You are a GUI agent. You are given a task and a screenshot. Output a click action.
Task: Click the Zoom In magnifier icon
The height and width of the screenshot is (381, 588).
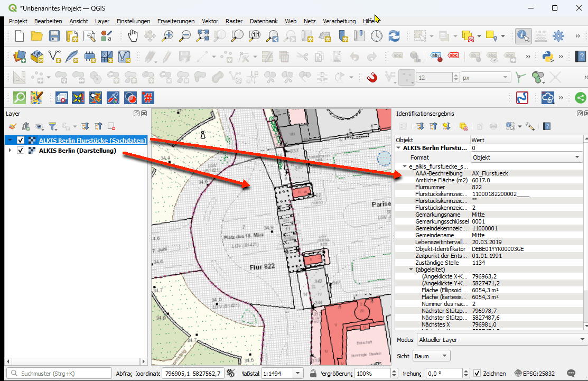[168, 36]
